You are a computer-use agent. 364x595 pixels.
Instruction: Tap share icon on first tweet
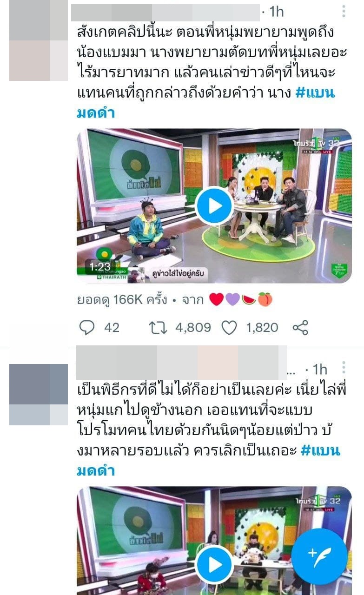300,328
